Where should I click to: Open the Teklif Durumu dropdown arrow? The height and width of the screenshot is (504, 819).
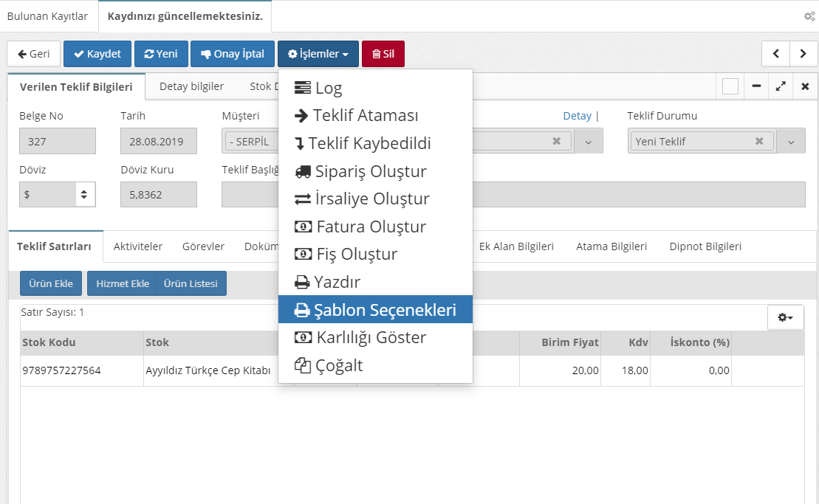pos(790,142)
